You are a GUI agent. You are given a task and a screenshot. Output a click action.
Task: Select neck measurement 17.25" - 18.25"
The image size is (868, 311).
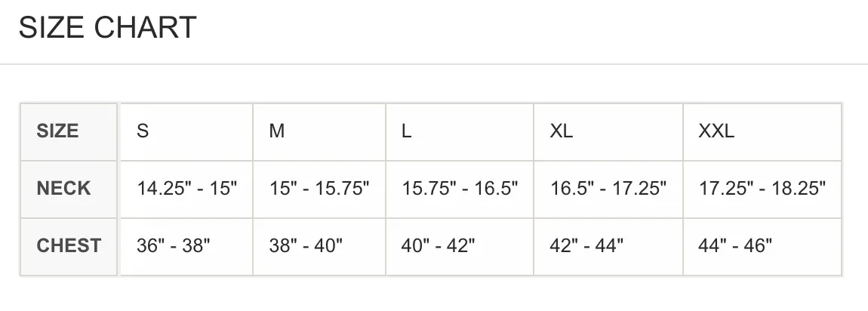coord(762,189)
